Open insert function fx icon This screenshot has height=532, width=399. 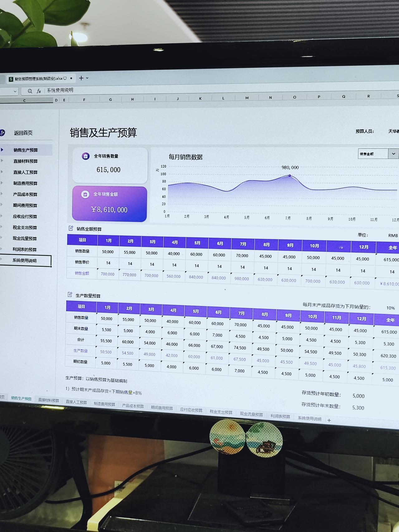[39, 91]
